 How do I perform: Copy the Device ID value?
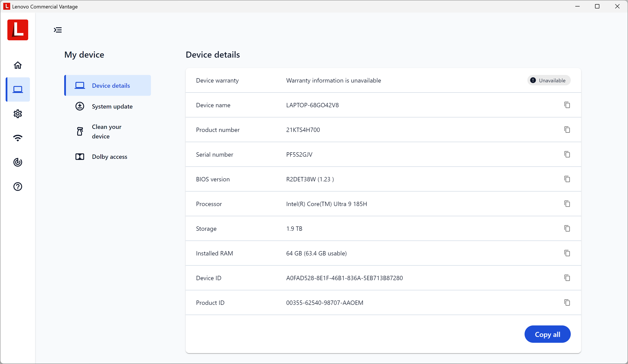pos(567,278)
